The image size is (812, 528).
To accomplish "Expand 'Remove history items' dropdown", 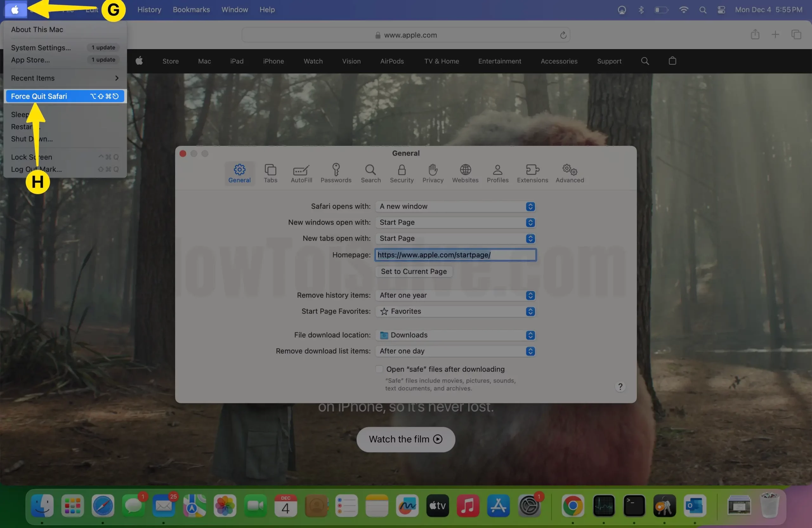I will pyautogui.click(x=455, y=295).
